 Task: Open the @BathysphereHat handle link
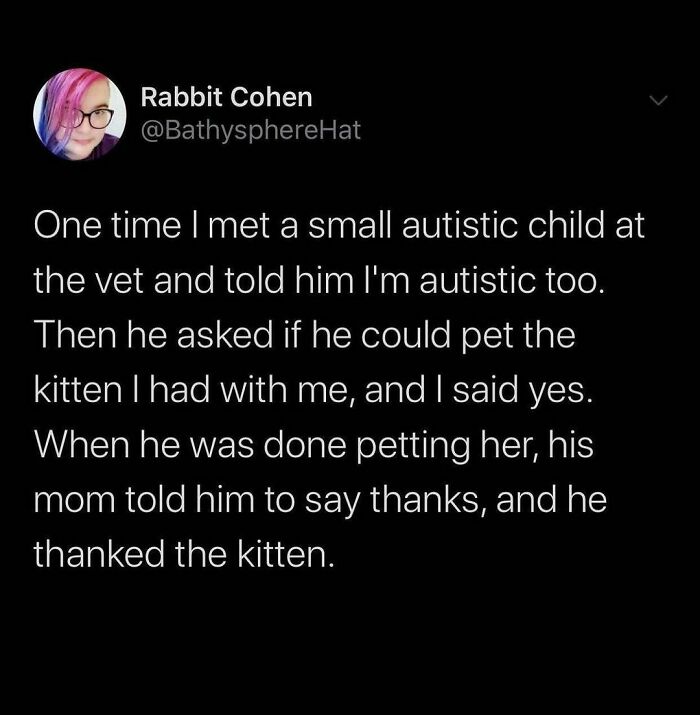coord(251,130)
